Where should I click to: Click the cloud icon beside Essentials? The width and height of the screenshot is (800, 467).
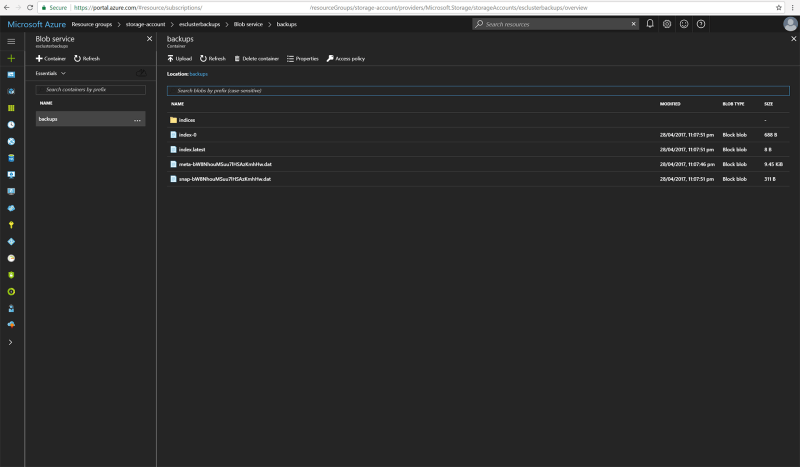(141, 73)
